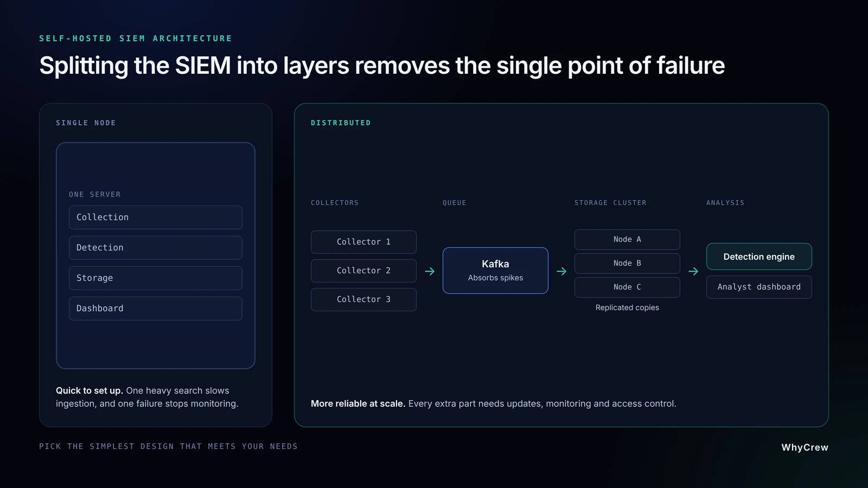The width and height of the screenshot is (868, 488).
Task: Click the arrow pointing to Detection engine
Action: (x=693, y=271)
